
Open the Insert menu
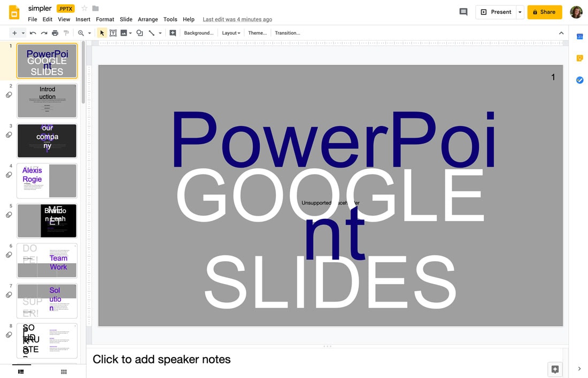83,19
